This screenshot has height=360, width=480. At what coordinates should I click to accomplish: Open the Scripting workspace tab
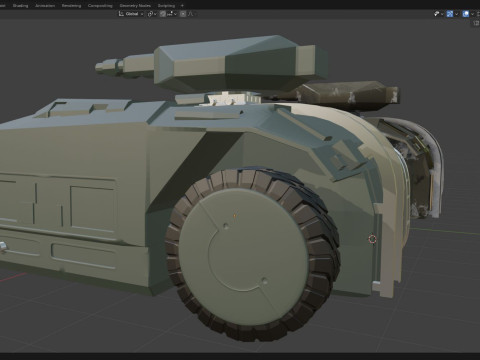pos(166,6)
